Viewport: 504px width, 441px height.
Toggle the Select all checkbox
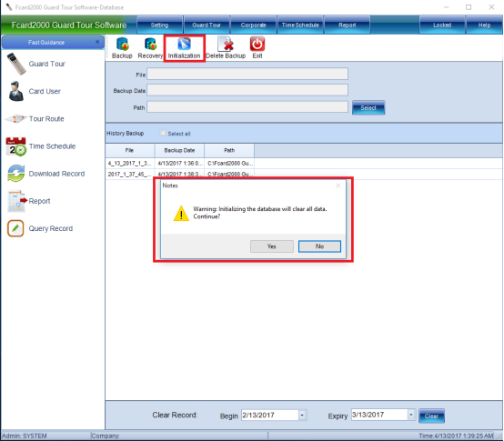[x=163, y=134]
